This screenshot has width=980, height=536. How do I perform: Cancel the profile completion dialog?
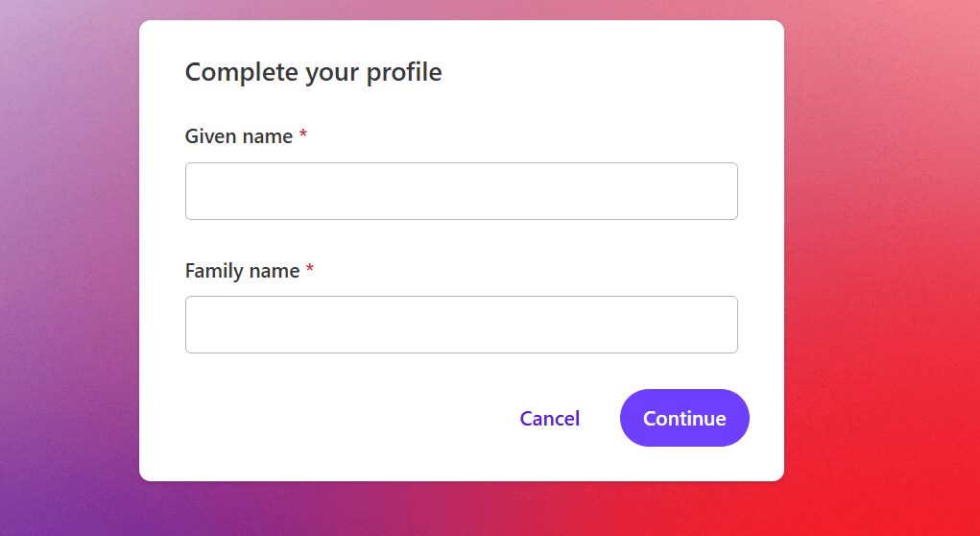coord(549,419)
